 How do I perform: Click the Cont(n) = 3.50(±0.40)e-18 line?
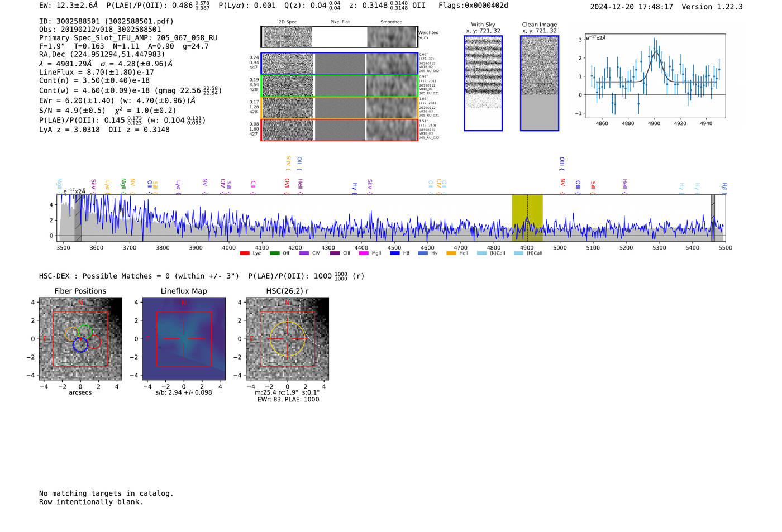[x=94, y=80]
